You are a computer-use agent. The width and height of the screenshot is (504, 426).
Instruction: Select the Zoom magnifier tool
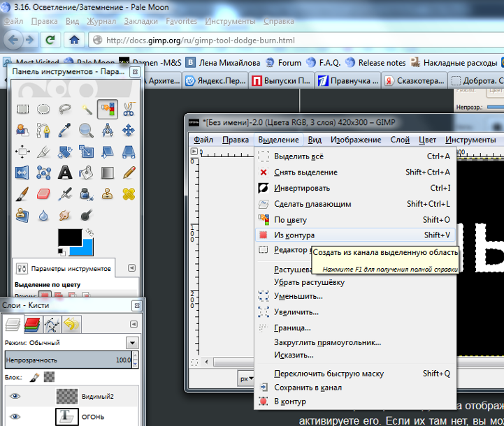click(86, 131)
